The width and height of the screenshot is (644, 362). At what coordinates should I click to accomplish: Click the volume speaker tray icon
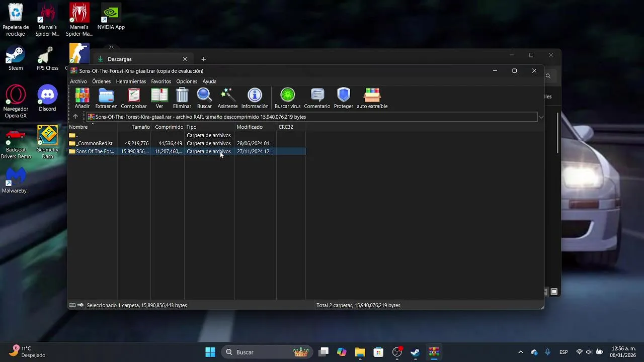point(589,352)
